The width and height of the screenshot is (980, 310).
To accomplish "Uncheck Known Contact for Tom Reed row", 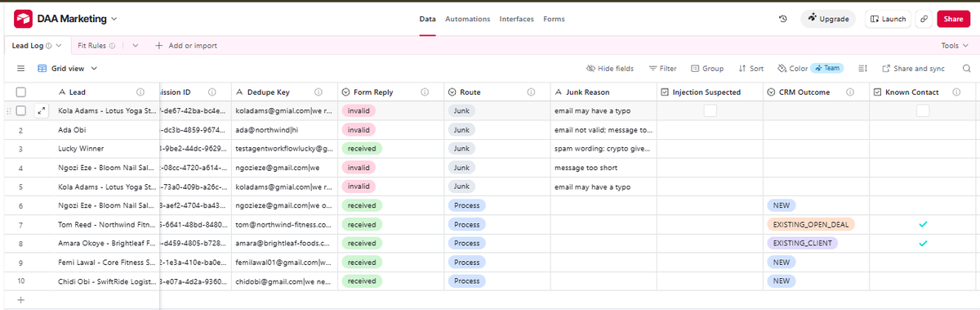I will pyautogui.click(x=923, y=224).
